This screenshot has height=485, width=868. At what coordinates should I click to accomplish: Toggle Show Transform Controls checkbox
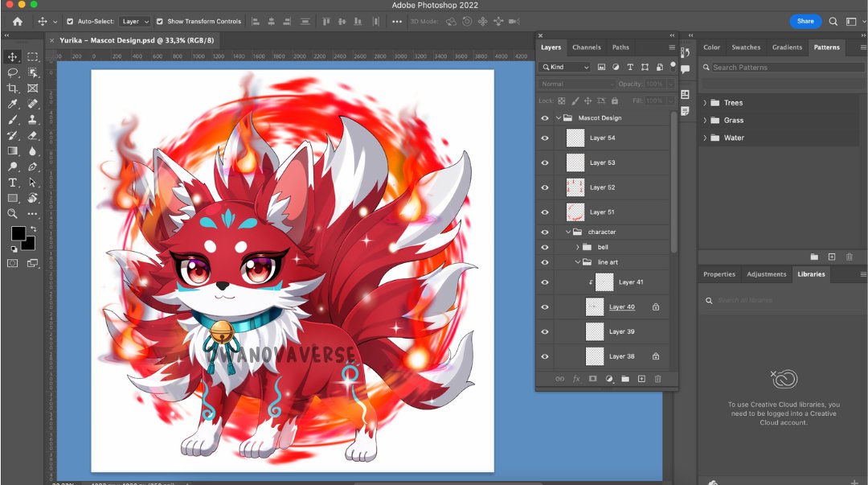click(x=159, y=22)
